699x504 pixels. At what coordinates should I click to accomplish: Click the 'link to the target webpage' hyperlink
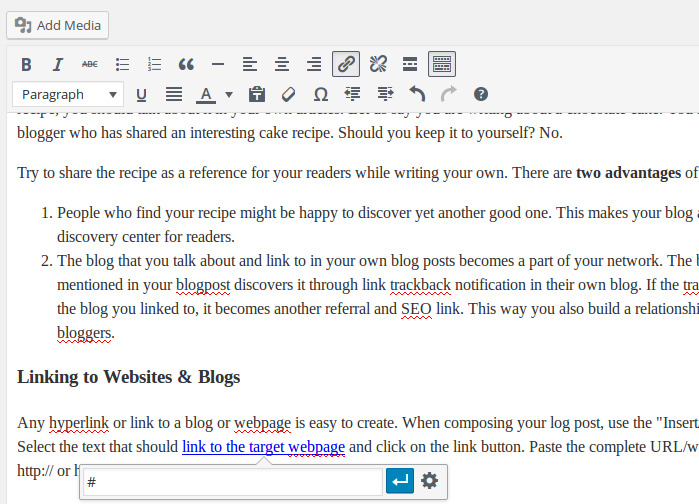click(x=263, y=447)
